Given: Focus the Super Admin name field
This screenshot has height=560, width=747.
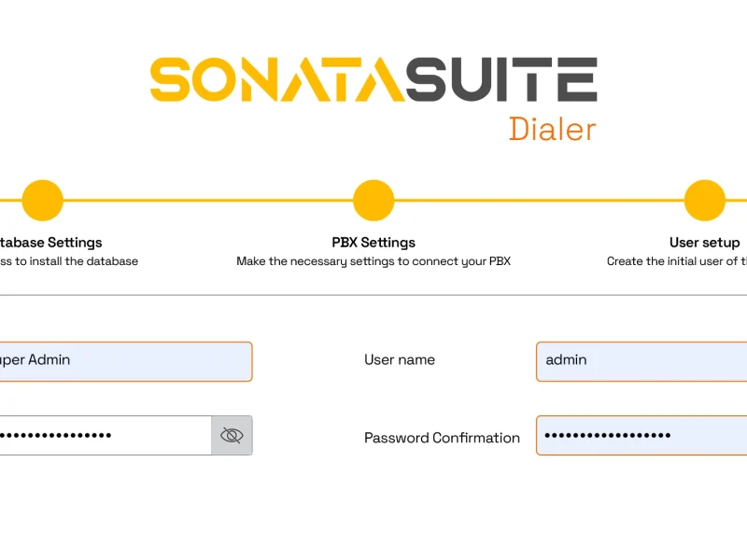Looking at the screenshot, I should [126, 361].
